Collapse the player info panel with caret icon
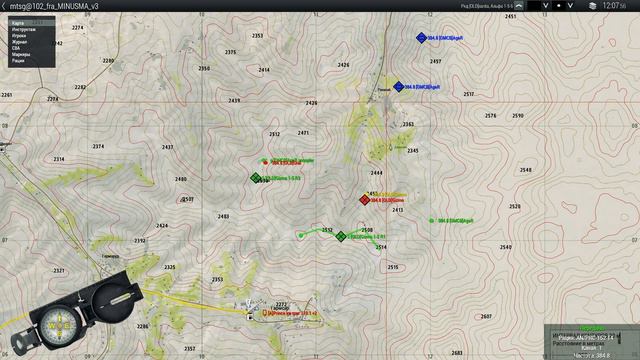This screenshot has width=640, height=360. tap(519, 6)
